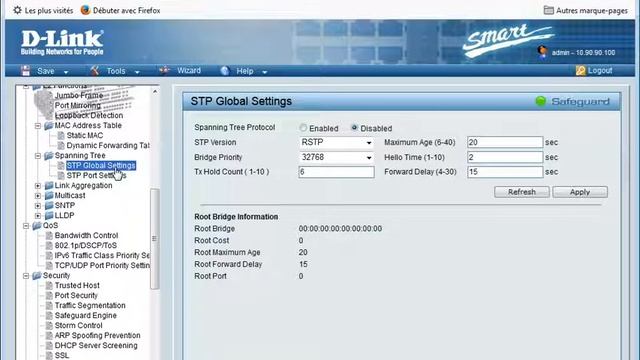Click the Les plus visités gear icon
This screenshot has height=360, width=640.
coord(17,10)
